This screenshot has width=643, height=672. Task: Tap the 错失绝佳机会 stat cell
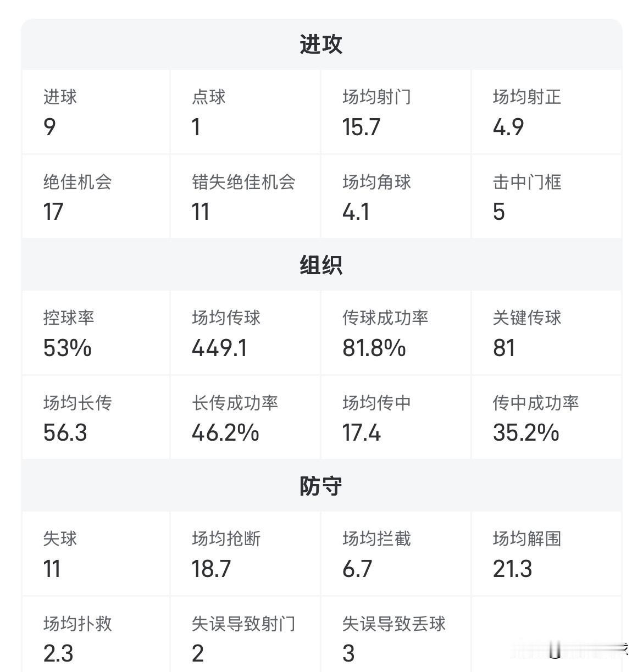click(x=245, y=197)
